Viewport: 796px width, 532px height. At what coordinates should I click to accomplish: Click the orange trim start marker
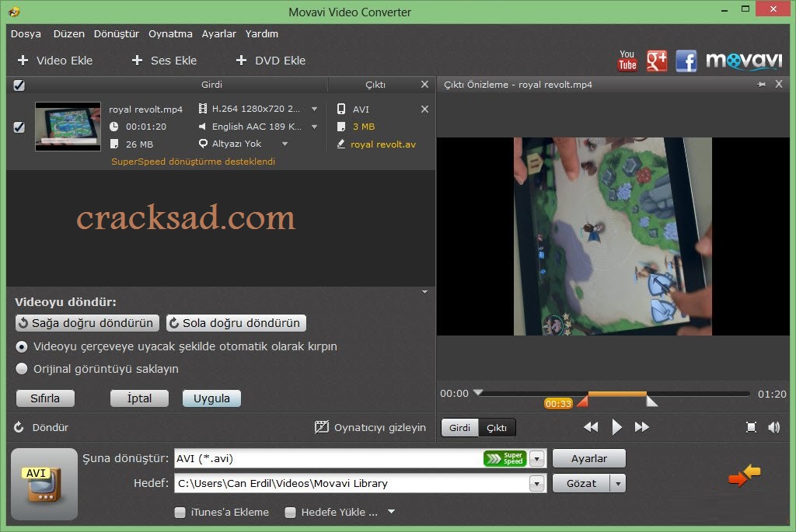pos(583,402)
